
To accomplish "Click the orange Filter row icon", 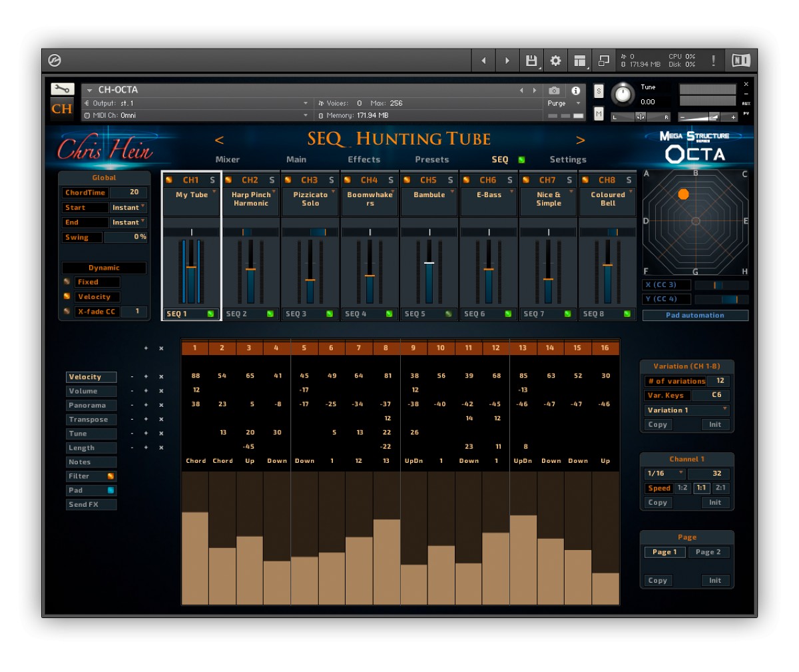I will 109,476.
